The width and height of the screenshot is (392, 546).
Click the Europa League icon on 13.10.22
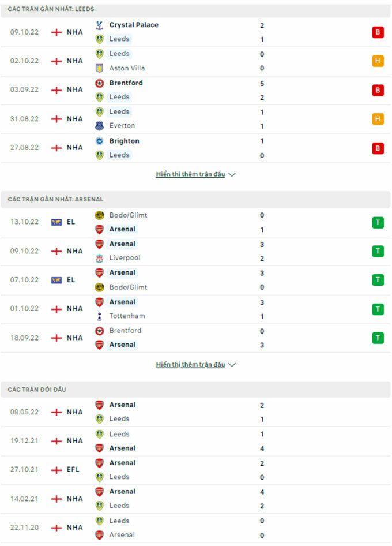coord(56,222)
